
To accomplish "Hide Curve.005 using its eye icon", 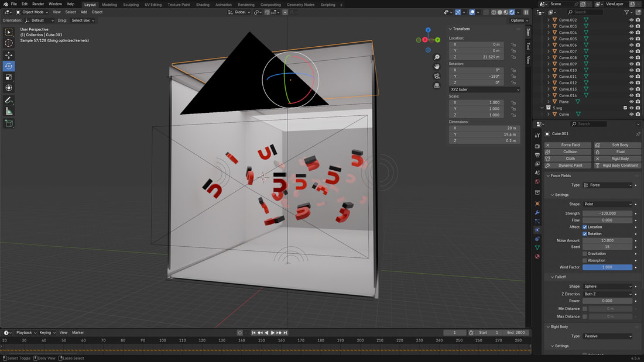I will (x=631, y=39).
